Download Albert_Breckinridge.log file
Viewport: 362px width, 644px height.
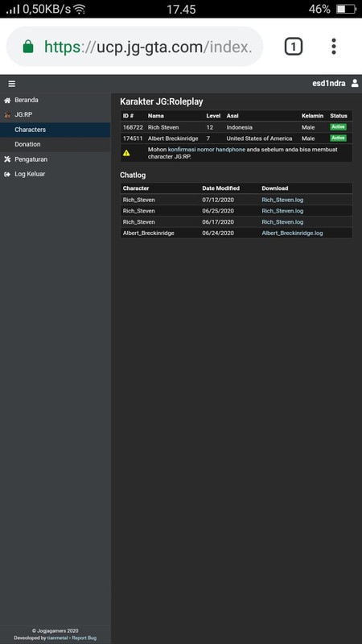292,233
